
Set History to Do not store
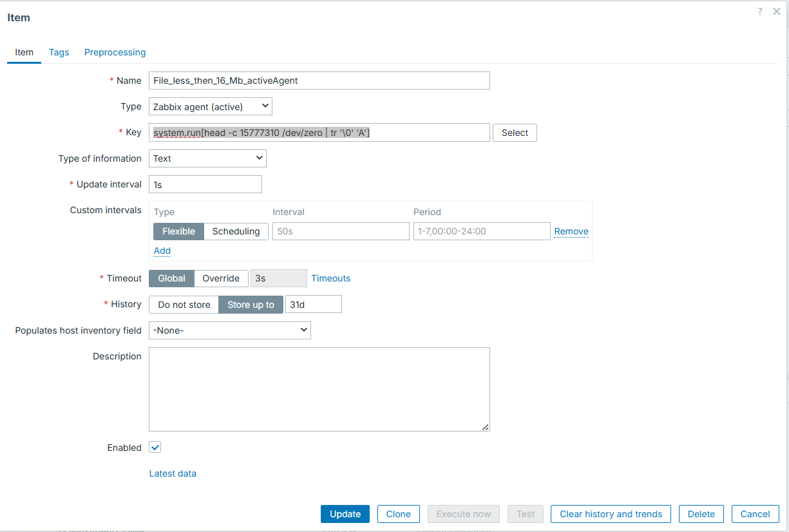[x=184, y=305]
